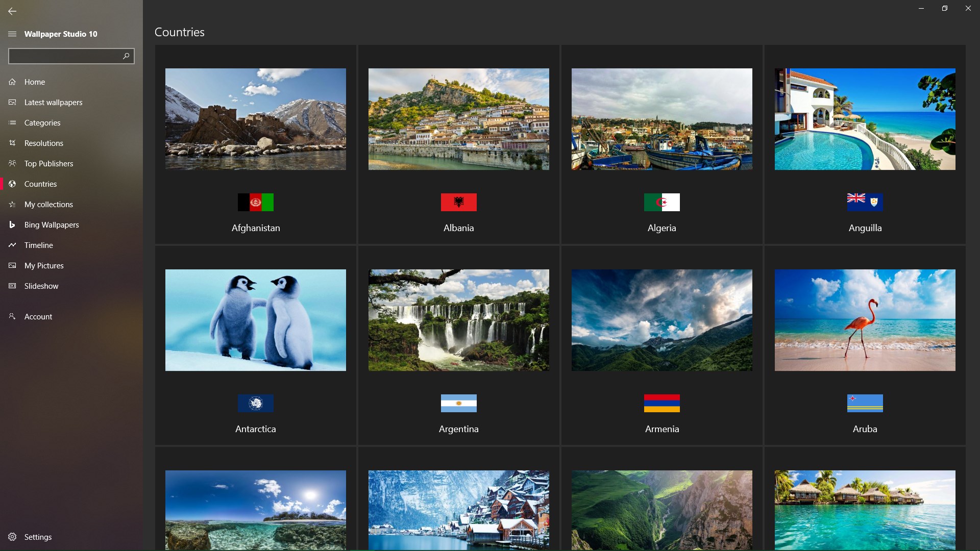Open Top Publishers page
Image resolution: width=980 pixels, height=551 pixels.
[48, 164]
